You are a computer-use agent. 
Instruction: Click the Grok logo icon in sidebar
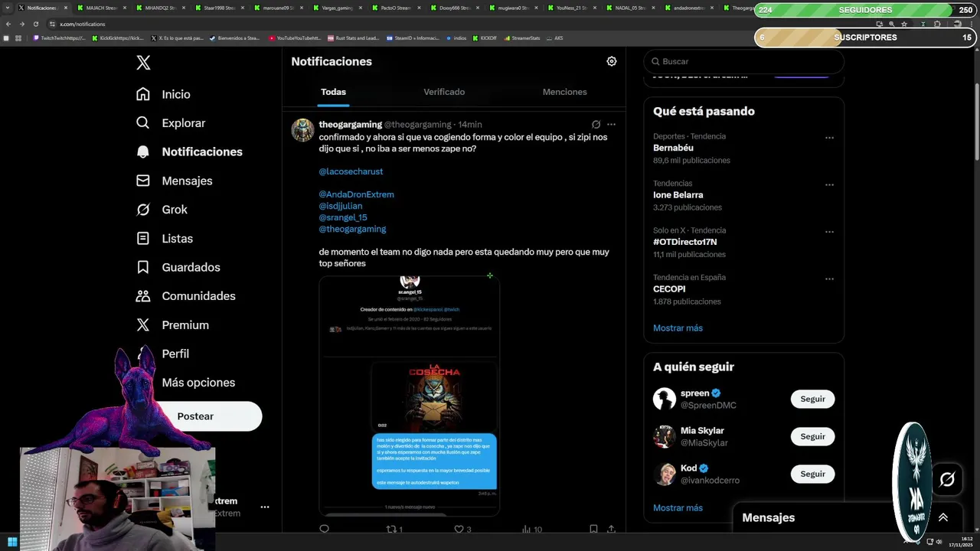point(143,210)
